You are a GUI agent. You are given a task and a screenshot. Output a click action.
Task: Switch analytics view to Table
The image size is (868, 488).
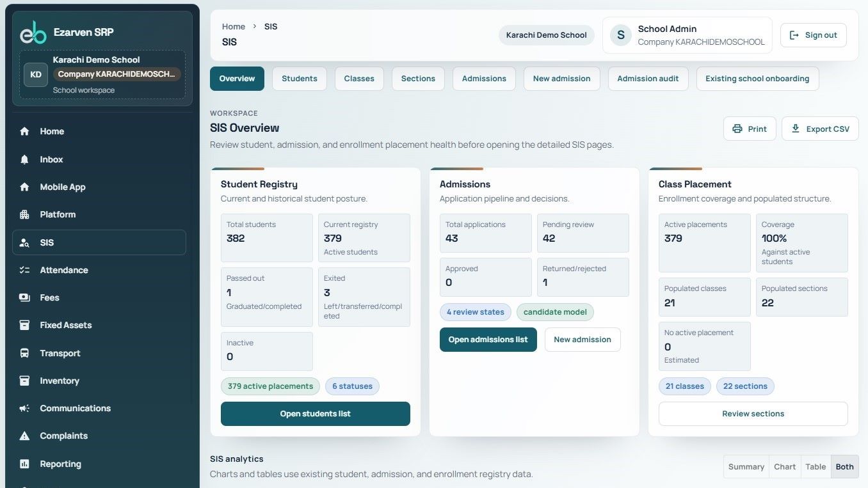[x=816, y=466]
